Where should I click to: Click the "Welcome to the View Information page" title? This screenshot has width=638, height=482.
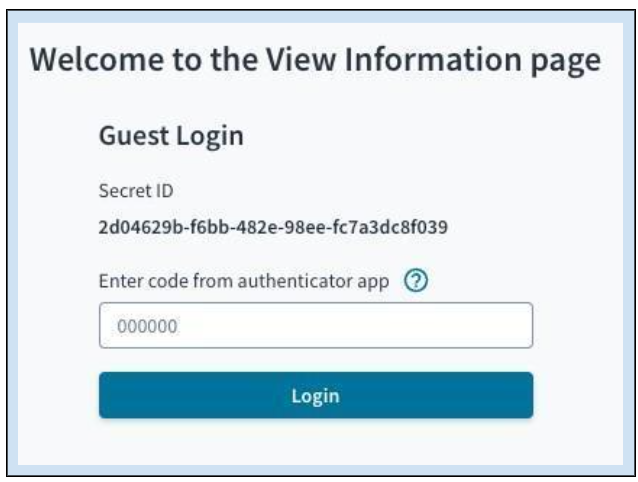coord(315,62)
